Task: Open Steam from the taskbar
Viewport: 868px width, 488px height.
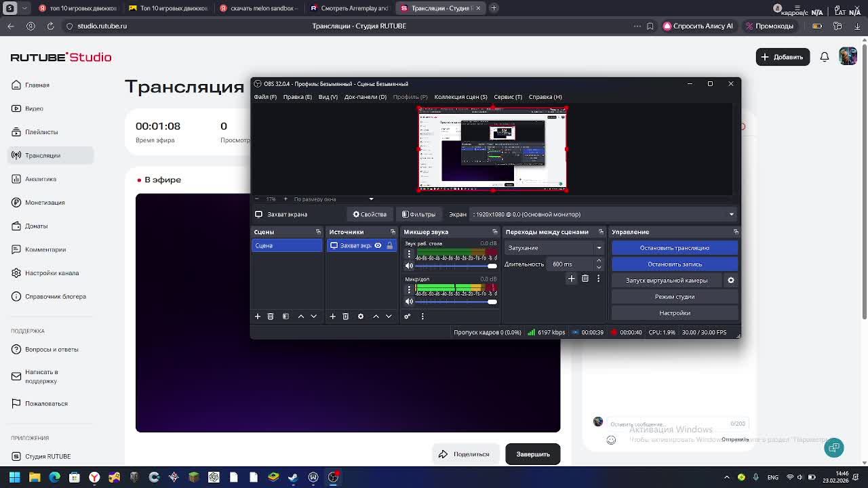Action: pyautogui.click(x=293, y=477)
